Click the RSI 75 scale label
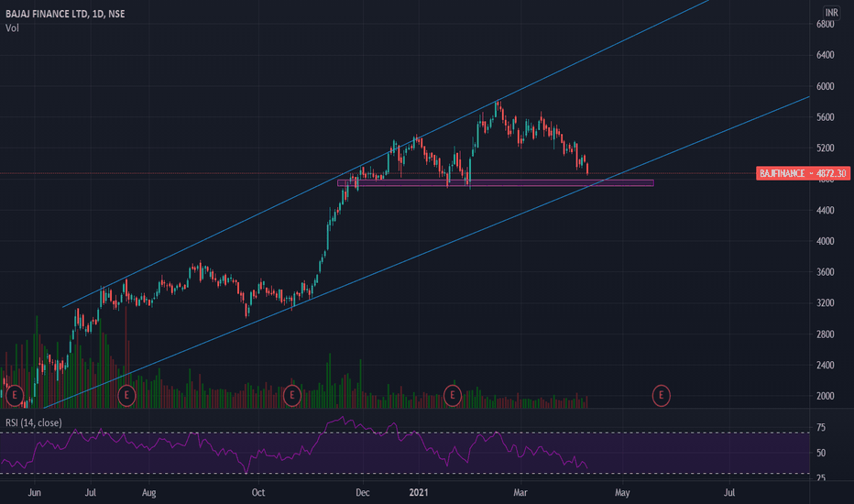This screenshot has height=504, width=854. 821,428
